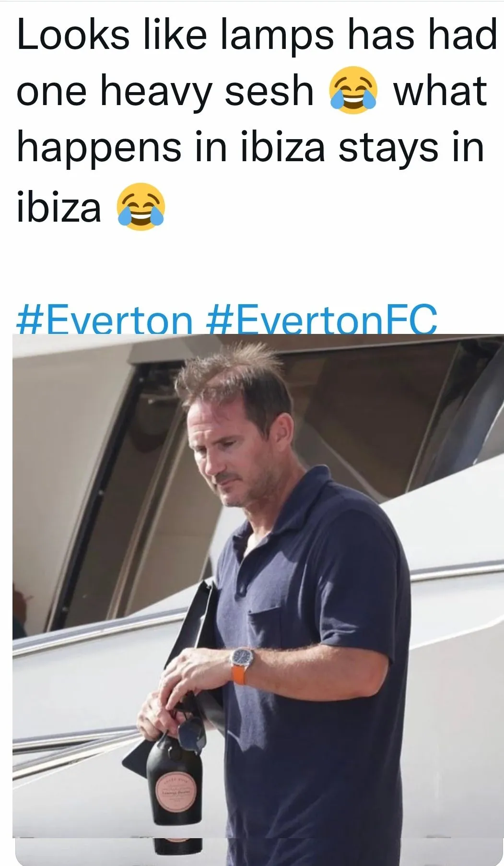Screen dimensions: 504x866
Task: Open the attached tweet photo
Action: click(x=258, y=586)
